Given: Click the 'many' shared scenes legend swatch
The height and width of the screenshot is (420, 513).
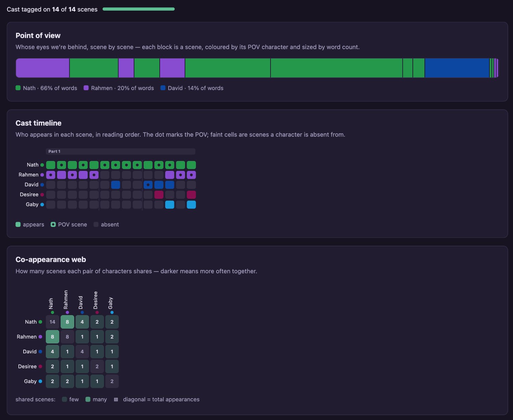Looking at the screenshot, I should (88, 399).
